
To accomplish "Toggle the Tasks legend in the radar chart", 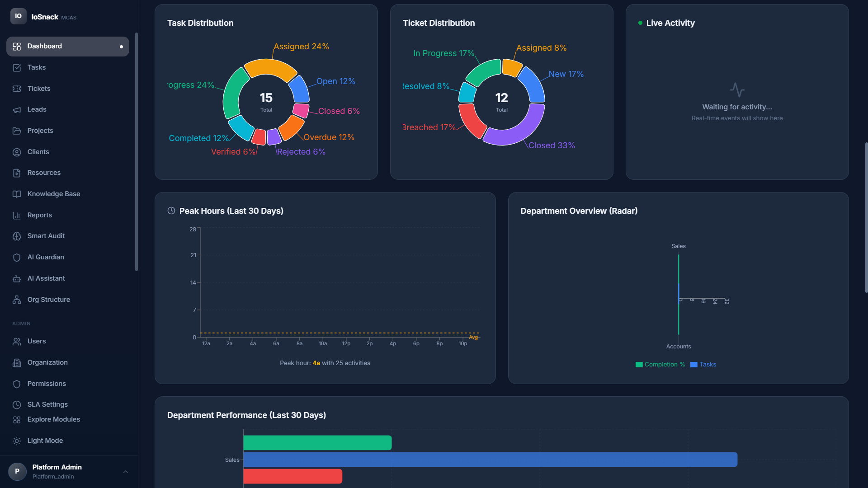I will coord(703,364).
